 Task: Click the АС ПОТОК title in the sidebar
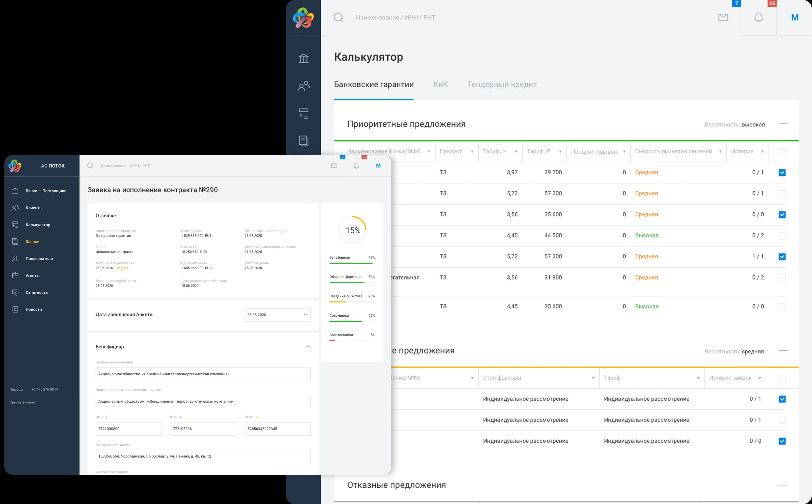53,166
